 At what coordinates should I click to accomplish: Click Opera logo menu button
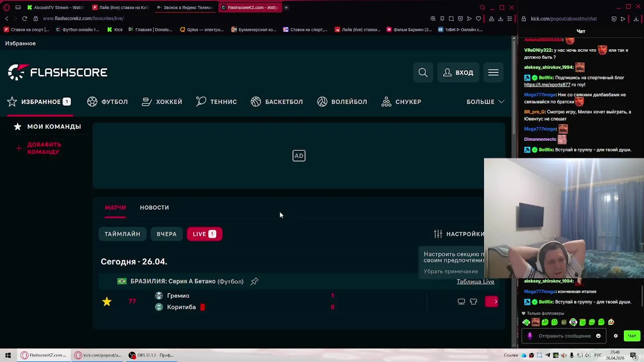coord(6,8)
